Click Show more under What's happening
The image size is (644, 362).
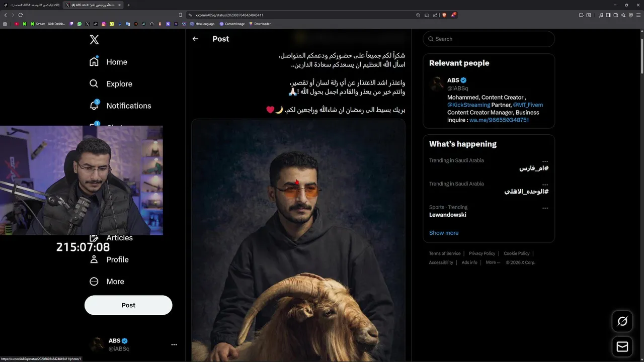coord(444,233)
